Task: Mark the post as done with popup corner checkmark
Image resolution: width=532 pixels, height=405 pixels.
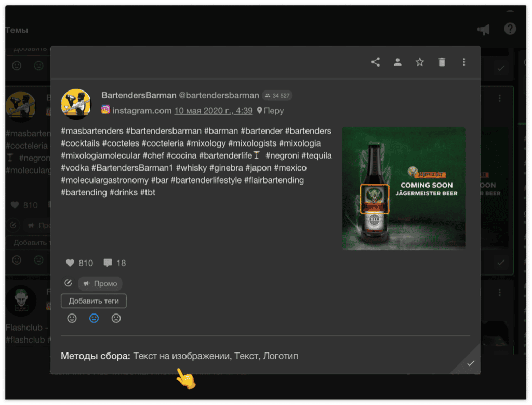Action: pyautogui.click(x=471, y=363)
